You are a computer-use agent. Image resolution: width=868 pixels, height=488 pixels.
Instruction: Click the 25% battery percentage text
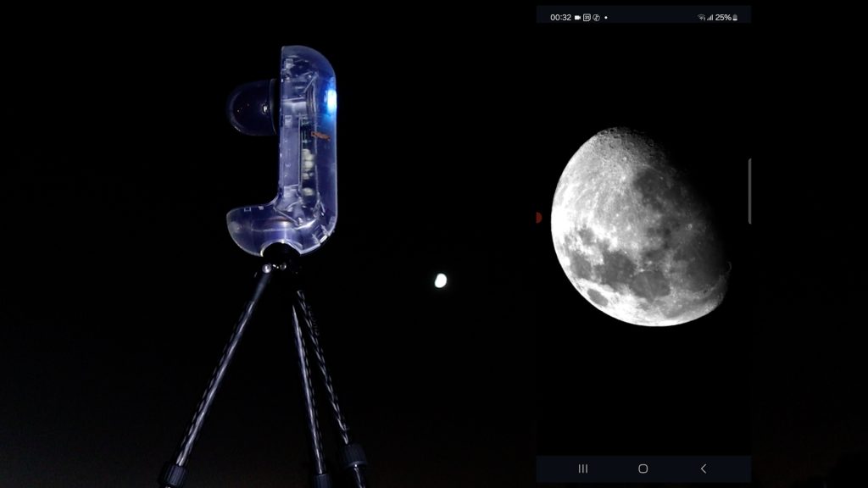tap(722, 17)
